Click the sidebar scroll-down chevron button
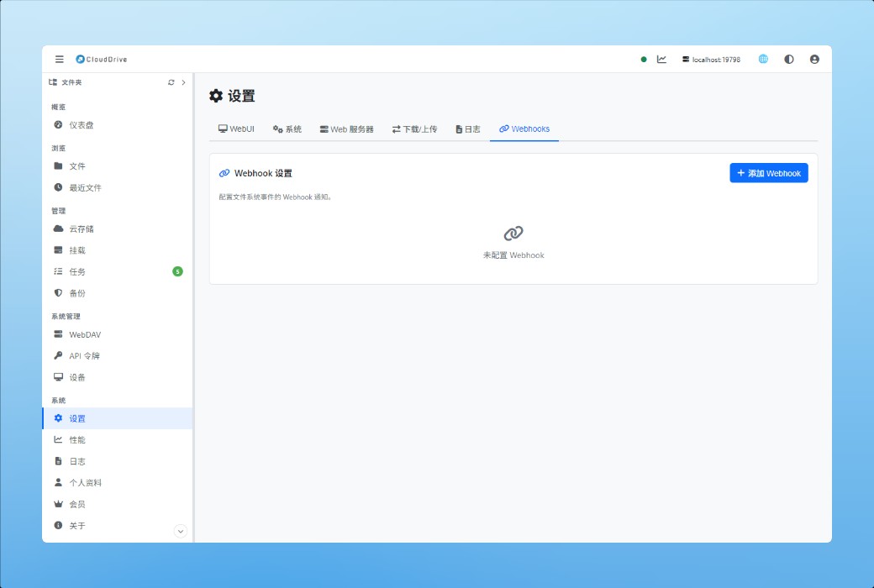The height and width of the screenshot is (588, 874). coord(180,531)
